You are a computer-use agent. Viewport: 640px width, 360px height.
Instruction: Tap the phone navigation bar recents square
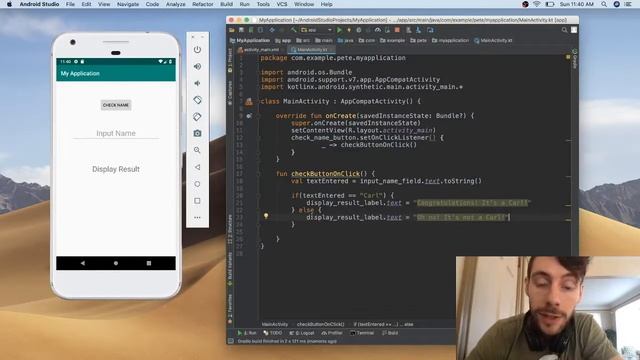pyautogui.click(x=149, y=263)
